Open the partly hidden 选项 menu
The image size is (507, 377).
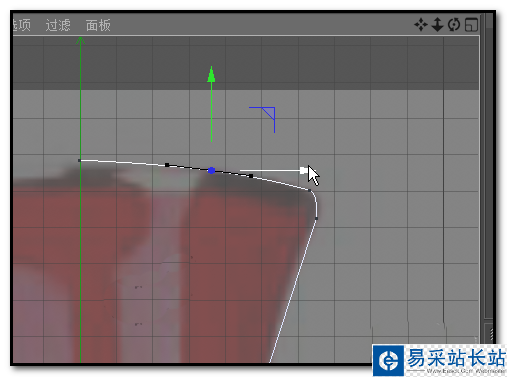pos(22,25)
